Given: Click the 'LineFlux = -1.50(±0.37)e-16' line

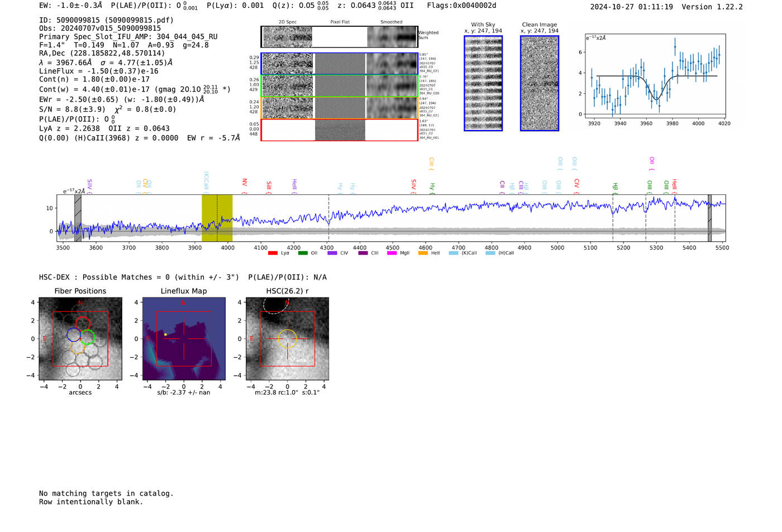Looking at the screenshot, I should point(99,71).
